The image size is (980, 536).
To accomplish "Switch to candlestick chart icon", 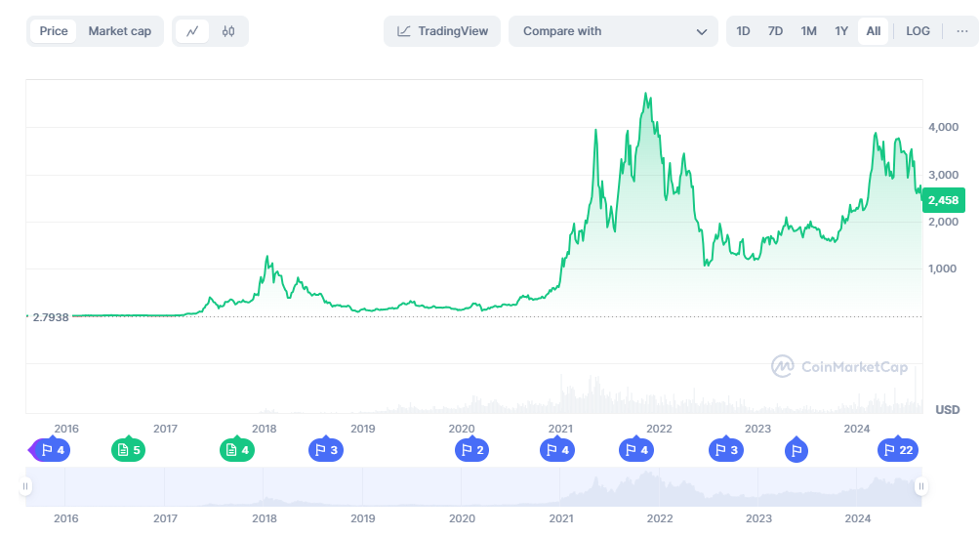I will coord(228,31).
